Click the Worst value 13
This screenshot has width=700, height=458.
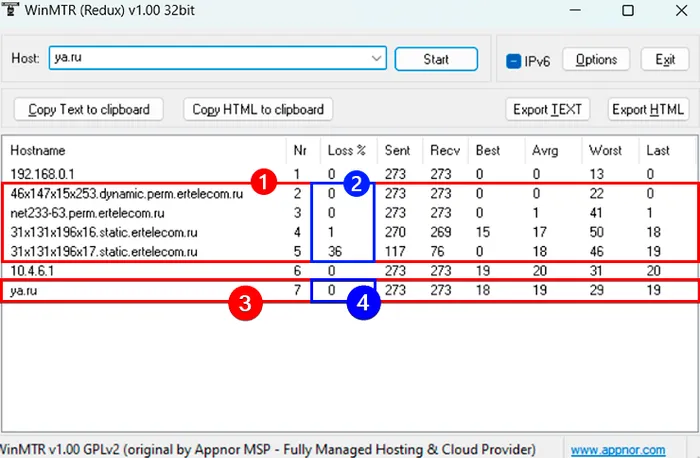[x=596, y=174]
